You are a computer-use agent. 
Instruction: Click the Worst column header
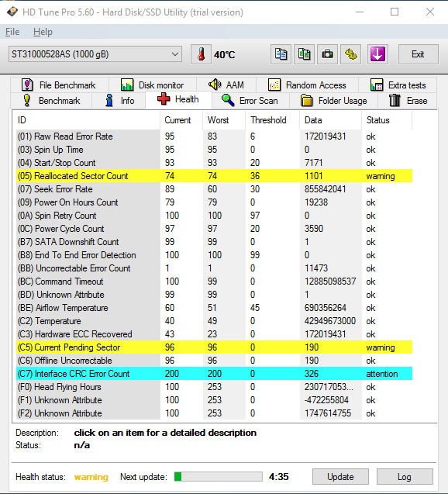[224, 120]
